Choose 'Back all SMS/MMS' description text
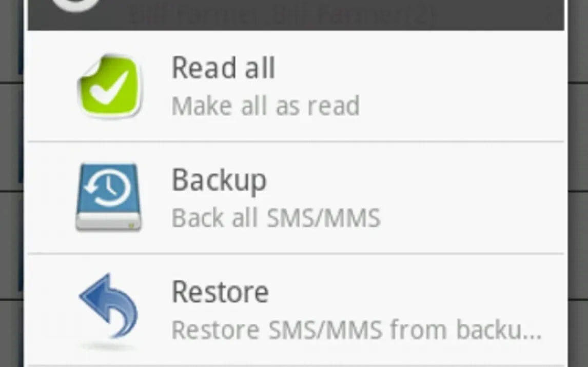This screenshot has height=367, width=588. (276, 218)
